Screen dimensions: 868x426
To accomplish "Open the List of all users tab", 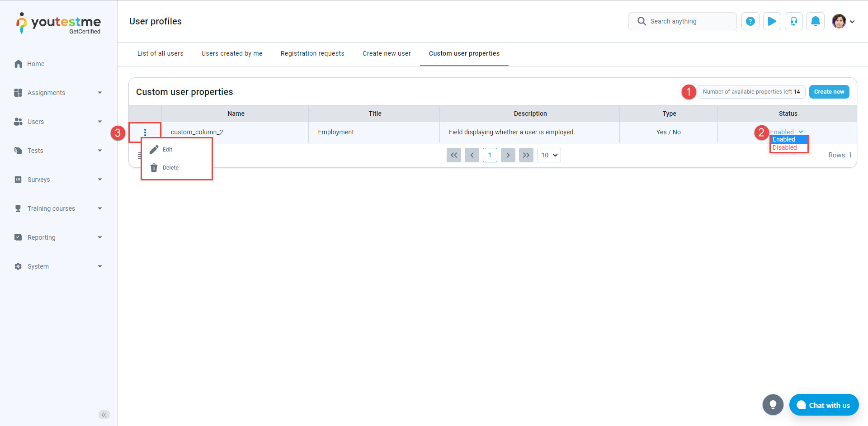I will [x=160, y=53].
